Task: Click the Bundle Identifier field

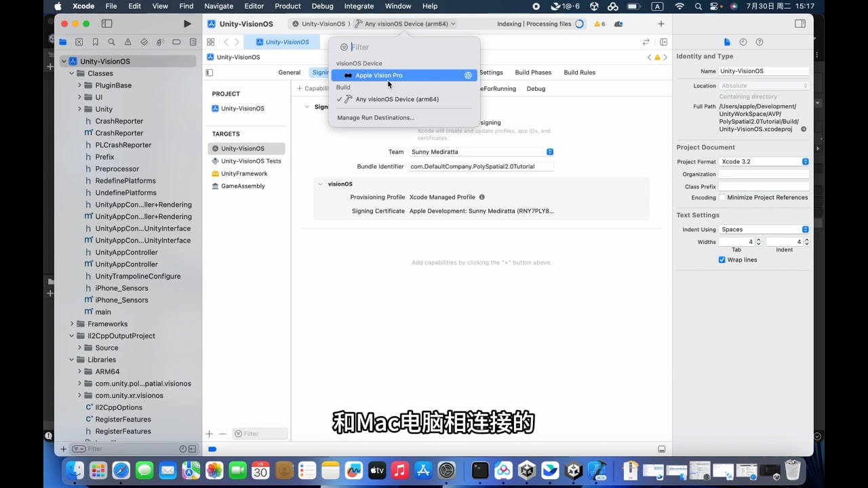Action: point(481,166)
